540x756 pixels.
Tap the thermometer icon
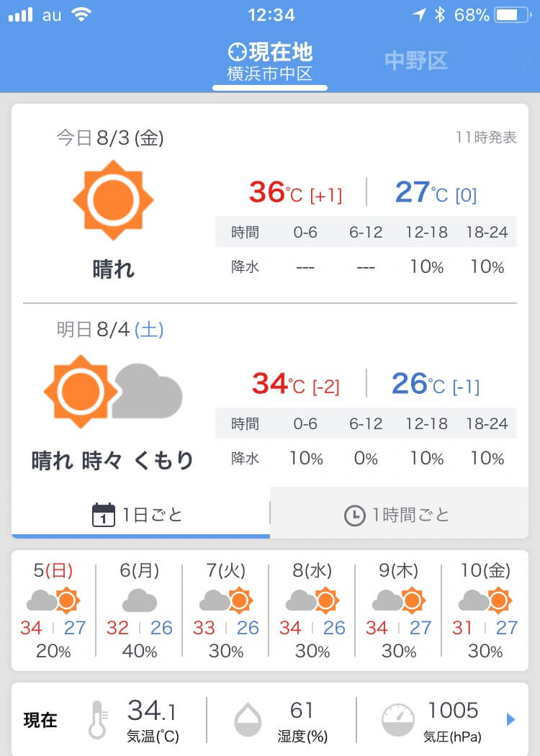(x=97, y=719)
